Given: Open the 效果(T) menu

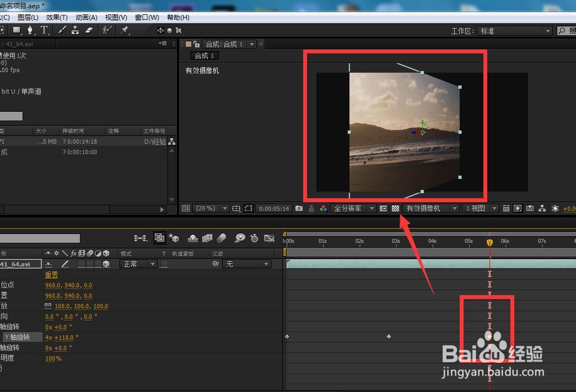Looking at the screenshot, I should coord(56,17).
